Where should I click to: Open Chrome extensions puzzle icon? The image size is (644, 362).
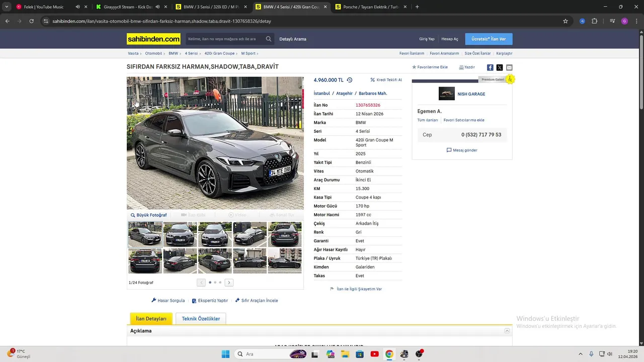(x=595, y=21)
